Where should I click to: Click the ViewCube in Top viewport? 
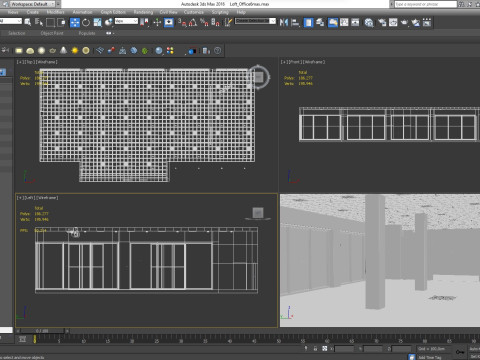coord(259,77)
